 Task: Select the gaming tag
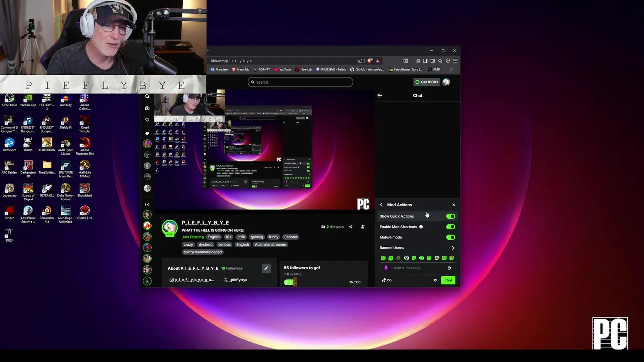click(x=257, y=237)
